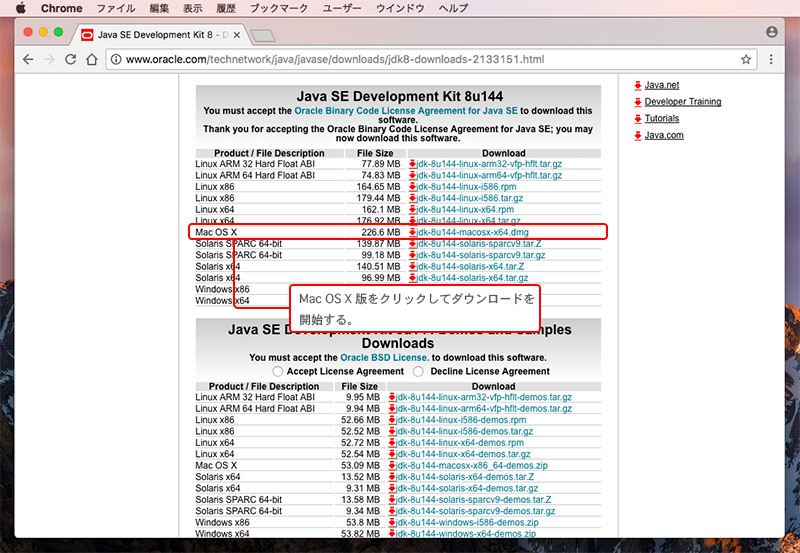Open the ブックマーク menu
This screenshot has width=800, height=553.
pyautogui.click(x=279, y=8)
